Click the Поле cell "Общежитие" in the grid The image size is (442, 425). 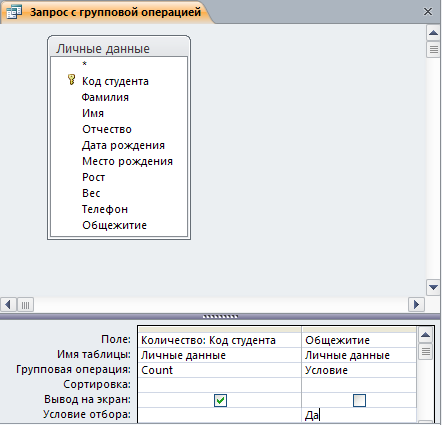pos(359,340)
